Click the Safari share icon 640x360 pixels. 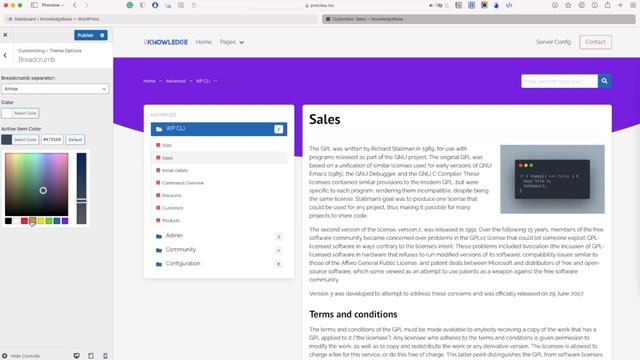click(607, 5)
